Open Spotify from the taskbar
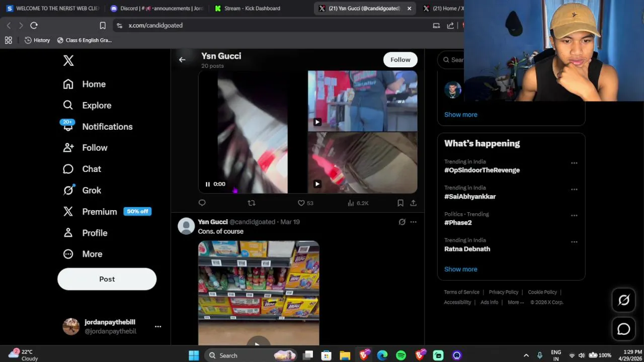 pos(401,355)
